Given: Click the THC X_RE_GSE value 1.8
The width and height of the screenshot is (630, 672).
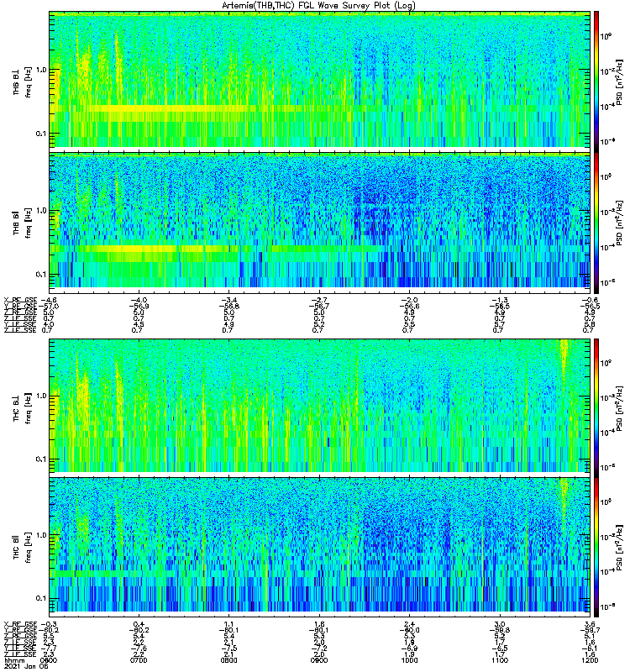Looking at the screenshot, I should point(319,624).
